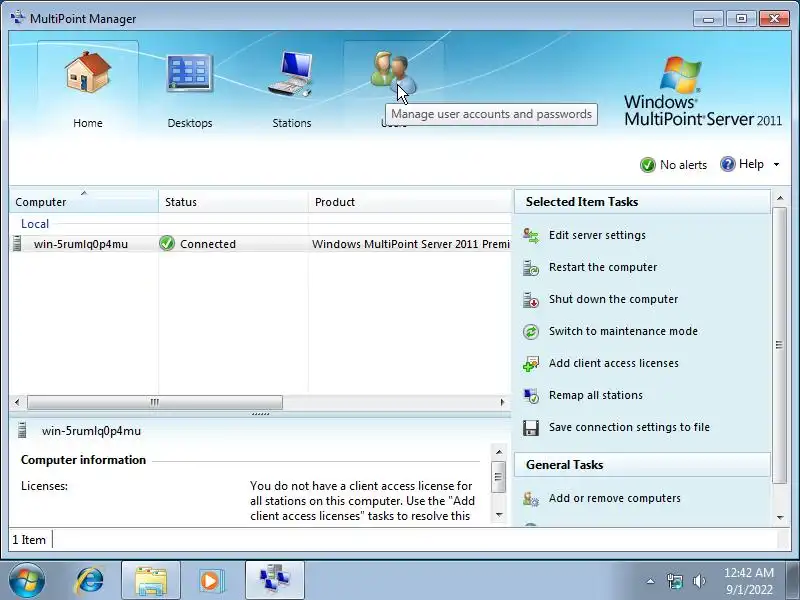
Task: Click the right arrow of horizontal scrollbar
Action: (503, 402)
